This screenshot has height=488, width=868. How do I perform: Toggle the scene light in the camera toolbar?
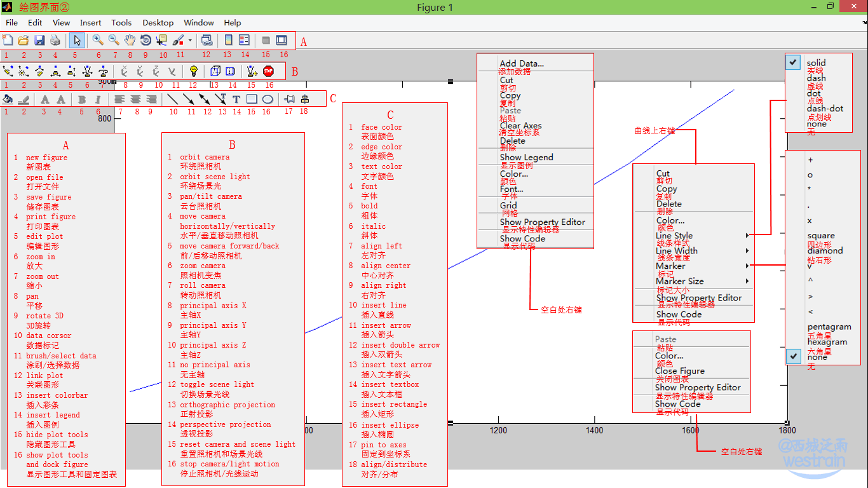194,71
